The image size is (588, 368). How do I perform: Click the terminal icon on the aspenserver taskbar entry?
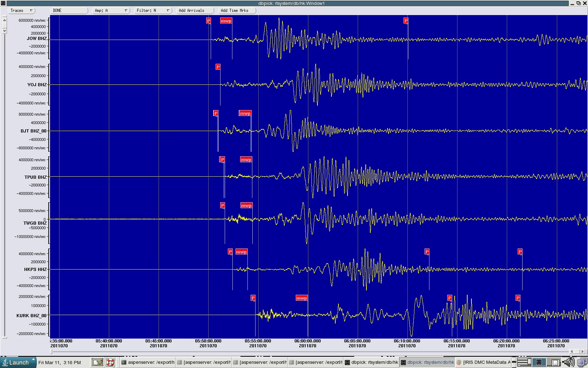point(124,362)
